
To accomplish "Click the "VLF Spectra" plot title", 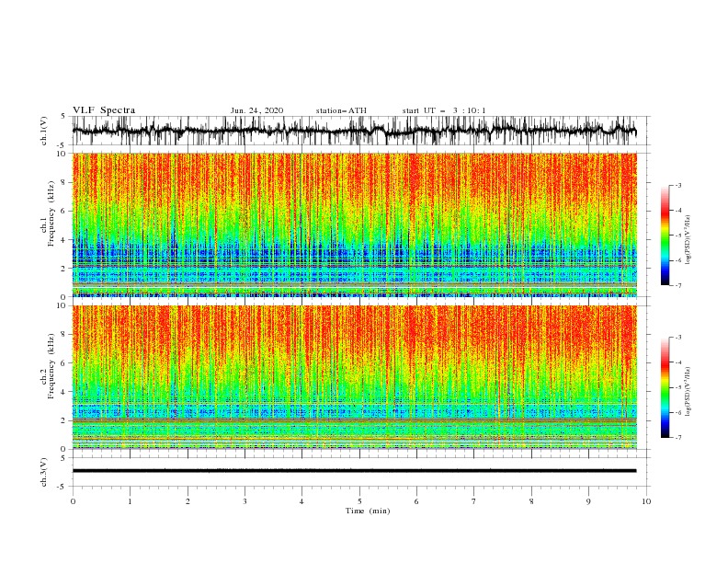I will point(104,110).
